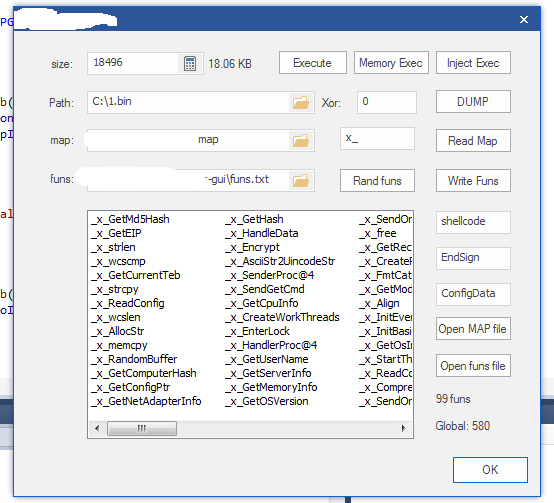Select _x_free list entry

[x=378, y=233]
